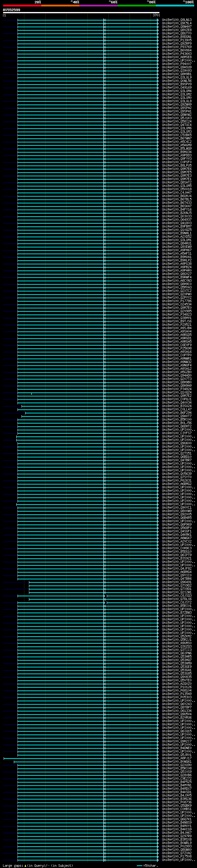Open hit UniRef100_Q9C5L4
Image resolution: width=197 pixels, height=868 pixels.
point(177,23)
